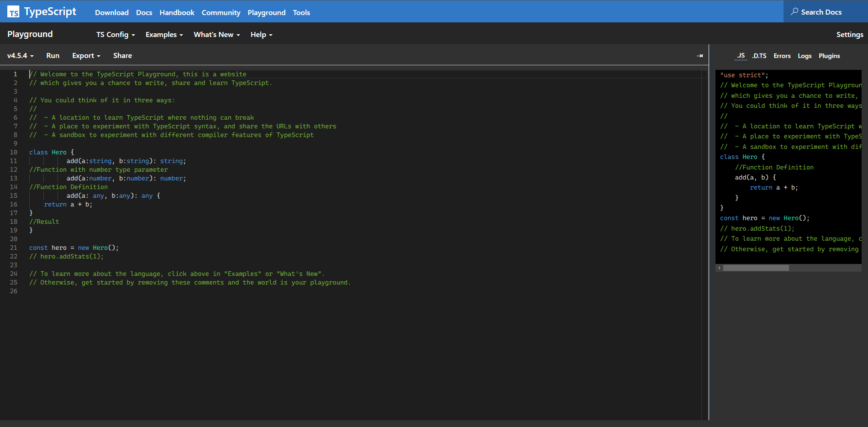Click line number 10 in the gutter
Screen dimensions: 868x427
(x=14, y=152)
